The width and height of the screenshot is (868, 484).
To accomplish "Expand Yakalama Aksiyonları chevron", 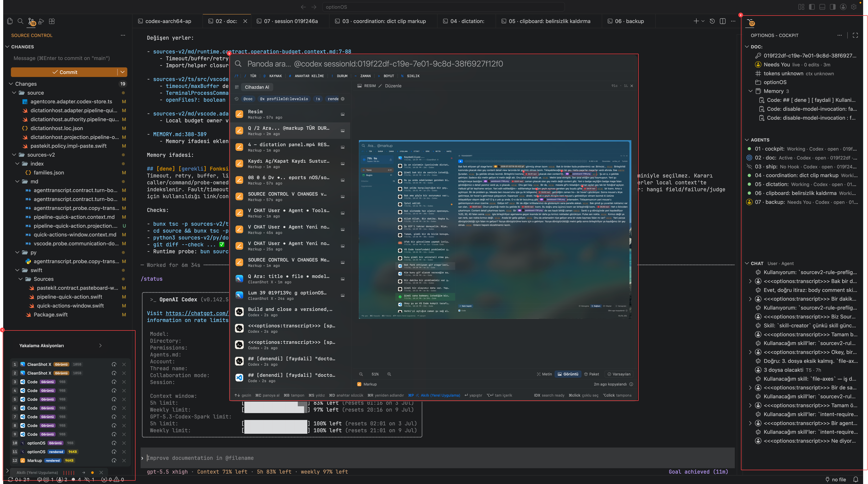I will click(x=100, y=346).
